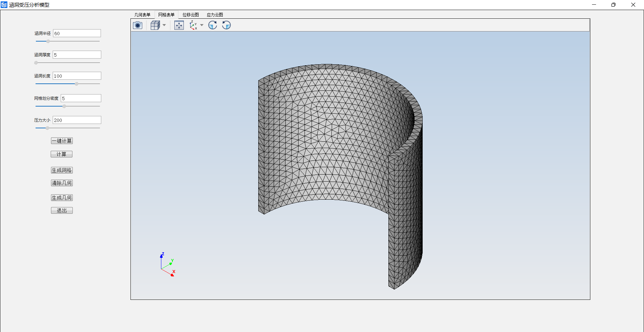The height and width of the screenshot is (332, 644).
Task: Zoom to fit extents icon
Action: click(x=179, y=25)
